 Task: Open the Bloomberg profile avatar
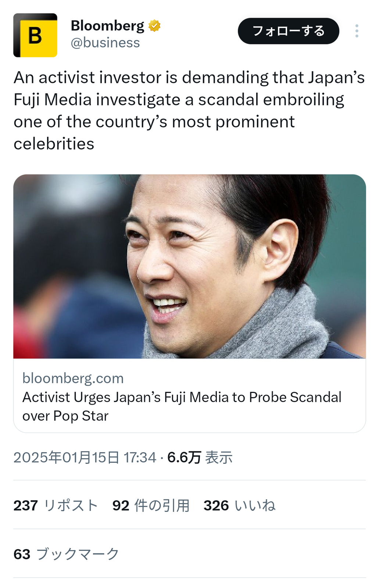click(35, 35)
